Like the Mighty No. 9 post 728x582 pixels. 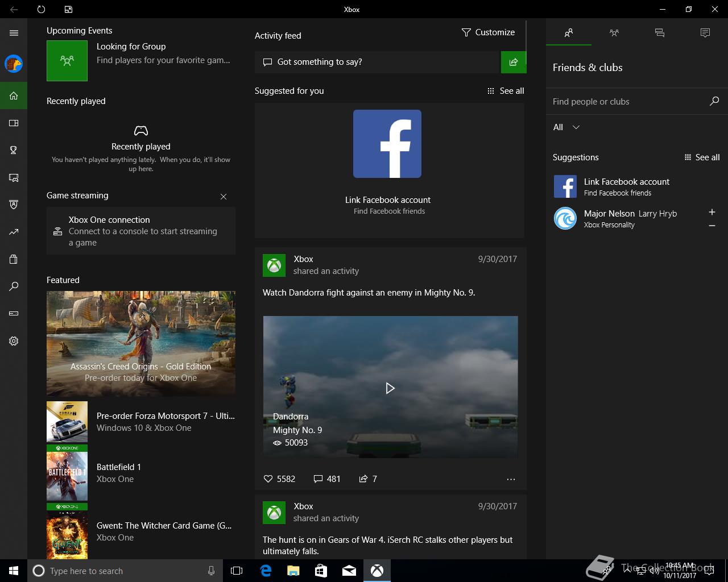tap(268, 479)
